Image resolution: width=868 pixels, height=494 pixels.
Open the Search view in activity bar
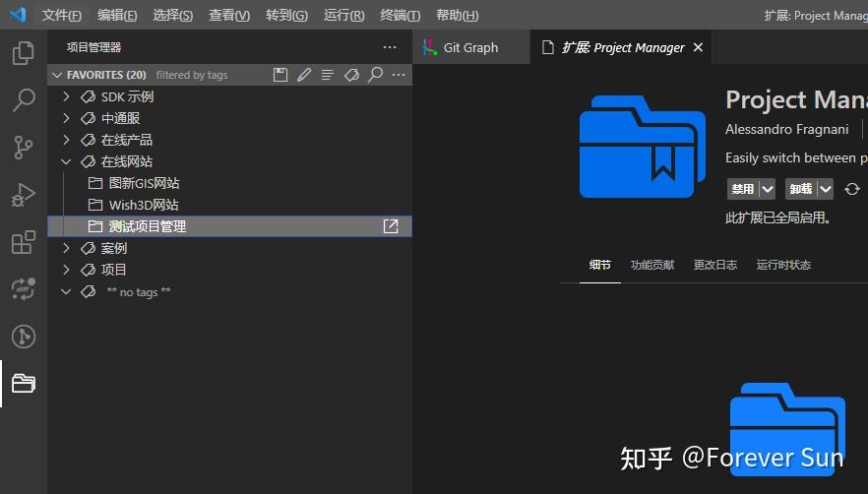[x=23, y=100]
